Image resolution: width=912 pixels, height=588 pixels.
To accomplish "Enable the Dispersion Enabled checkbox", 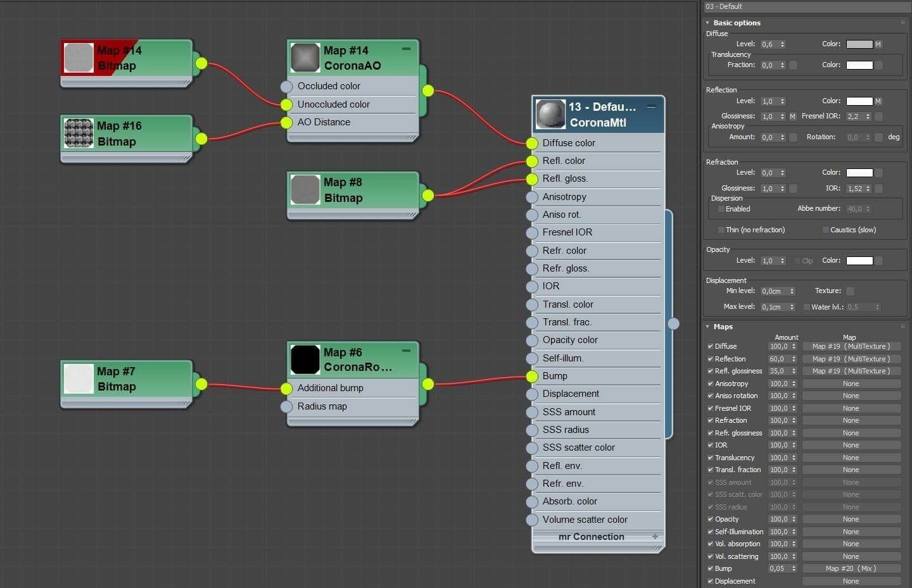I will point(721,209).
